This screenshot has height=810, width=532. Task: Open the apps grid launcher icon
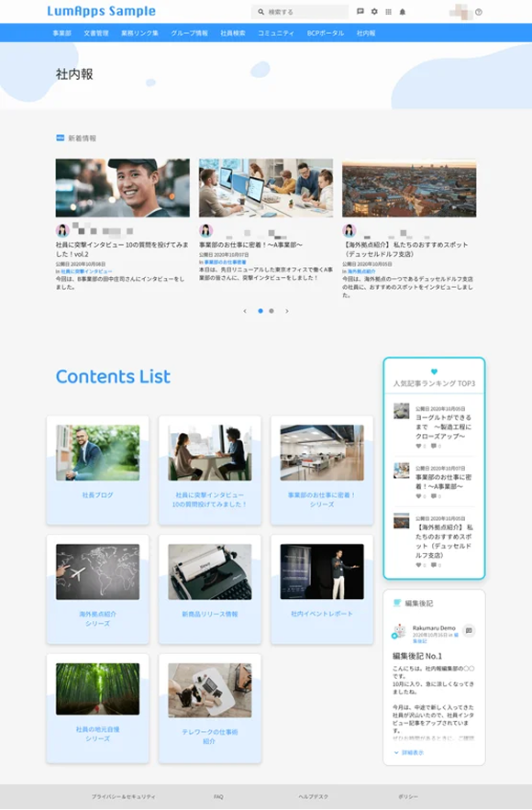point(388,11)
